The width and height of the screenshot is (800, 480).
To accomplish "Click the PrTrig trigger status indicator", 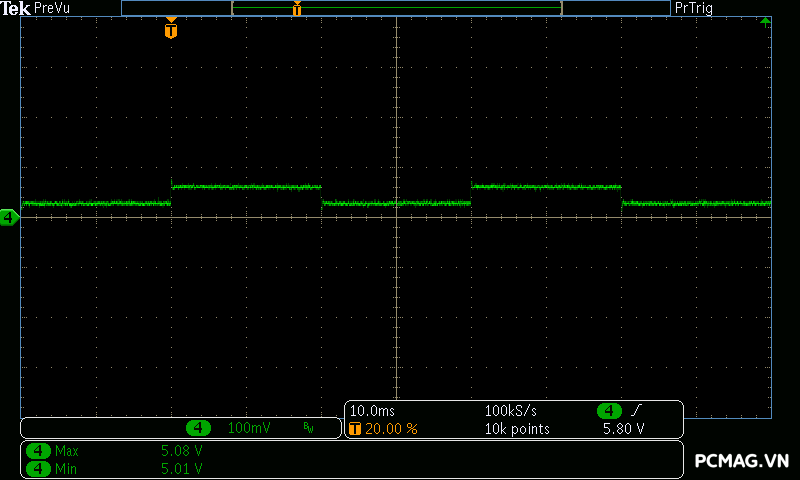I will 695,8.
